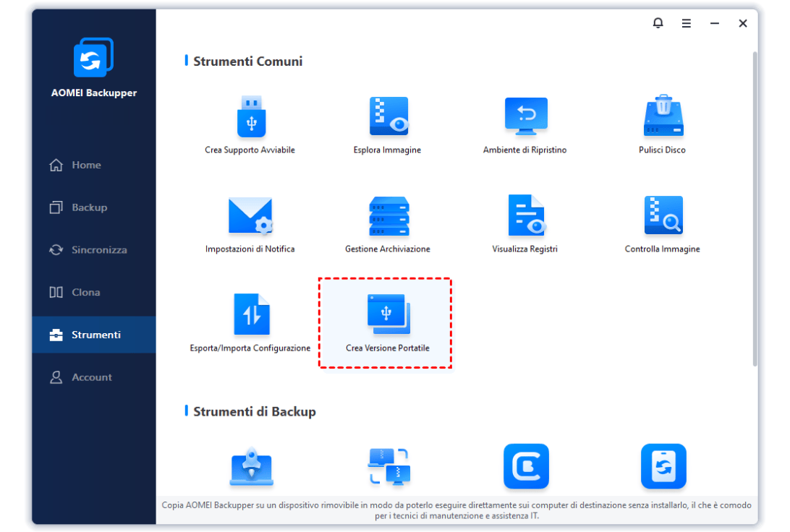Go to Home in sidebar

pos(94,165)
